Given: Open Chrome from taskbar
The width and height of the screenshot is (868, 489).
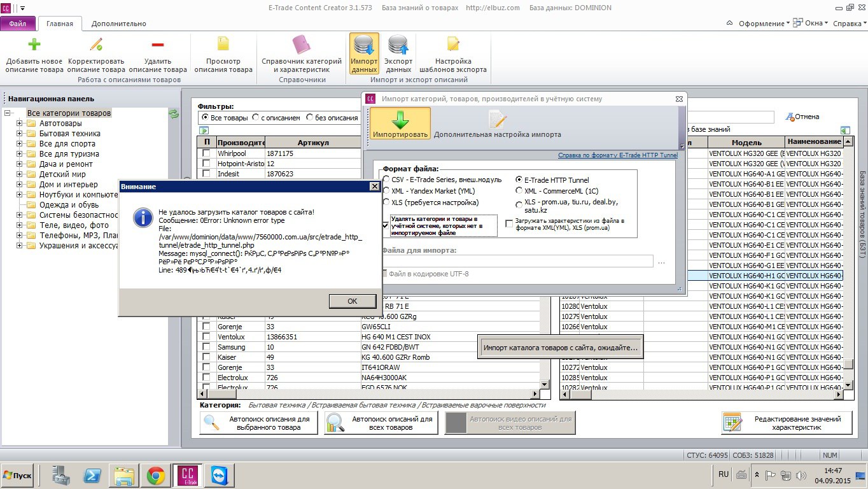Looking at the screenshot, I should coord(155,476).
